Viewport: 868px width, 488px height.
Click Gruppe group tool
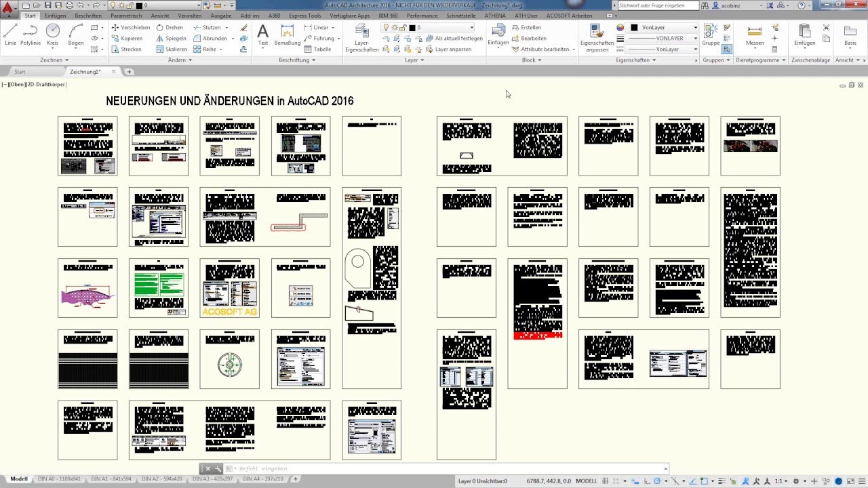click(711, 35)
